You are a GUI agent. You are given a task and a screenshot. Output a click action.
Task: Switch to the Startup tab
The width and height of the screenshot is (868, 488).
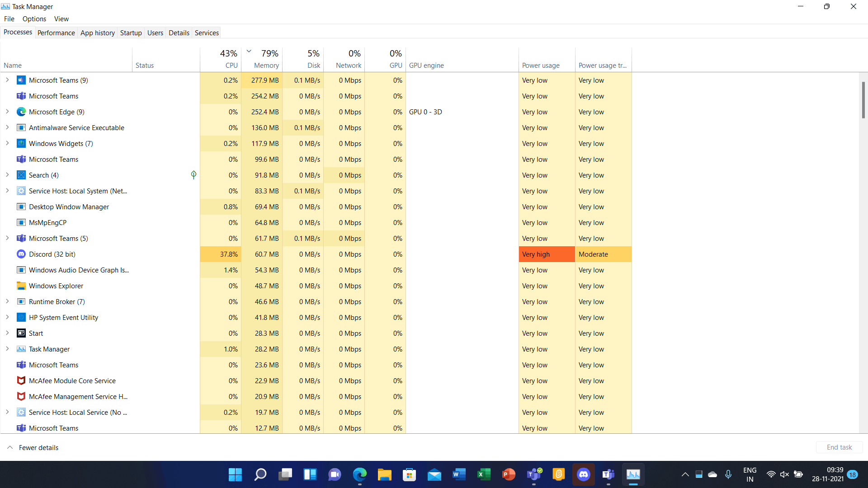coord(131,33)
